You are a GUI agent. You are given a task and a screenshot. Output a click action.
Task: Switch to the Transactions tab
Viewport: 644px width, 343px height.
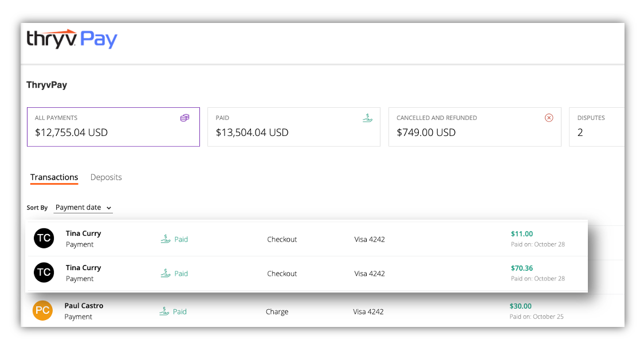[x=54, y=177]
